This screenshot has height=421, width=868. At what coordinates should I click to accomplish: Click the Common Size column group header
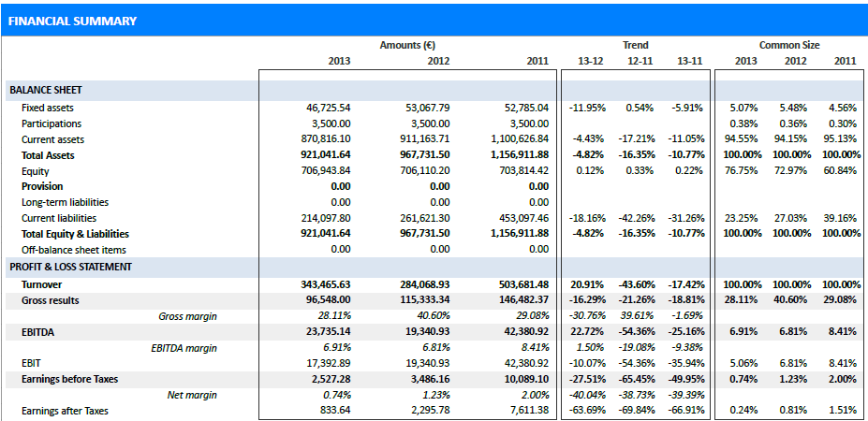[x=789, y=45]
